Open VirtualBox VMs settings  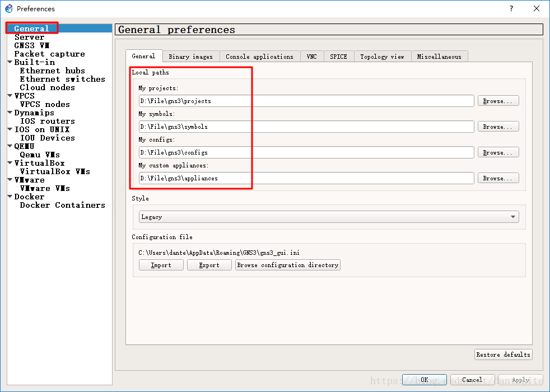[x=55, y=172]
